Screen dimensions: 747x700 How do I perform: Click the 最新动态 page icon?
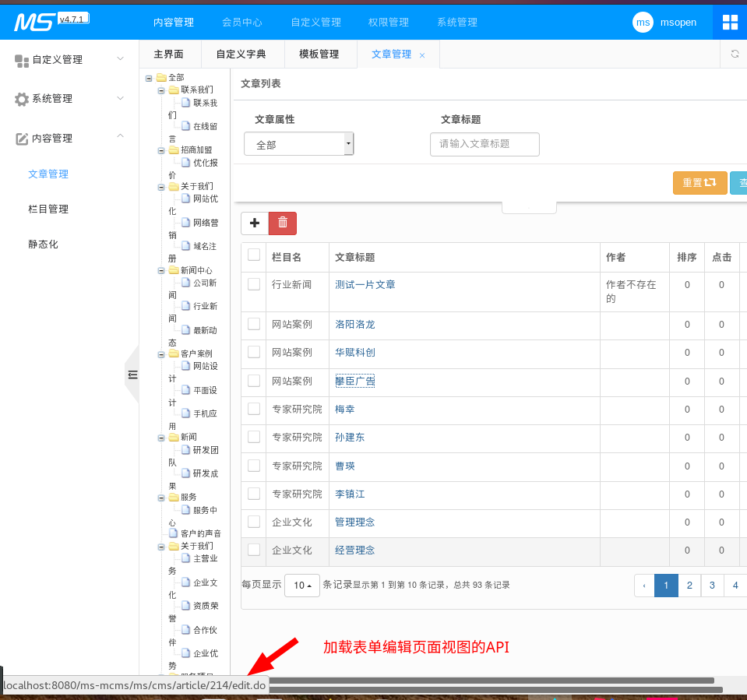point(186,329)
